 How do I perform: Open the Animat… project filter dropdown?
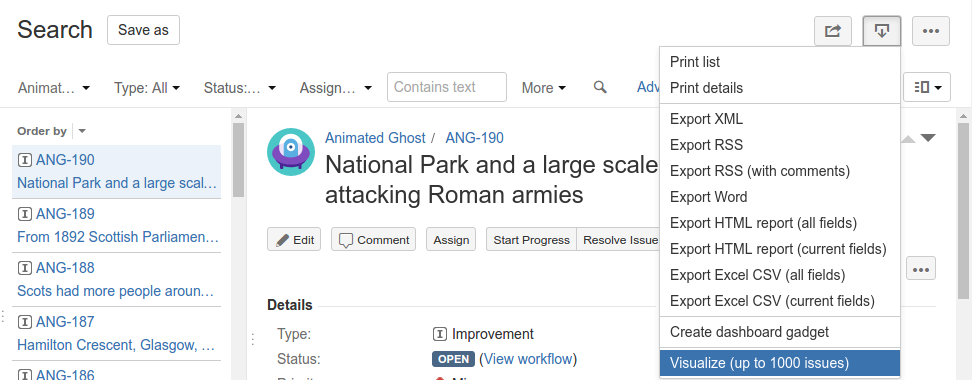[x=54, y=88]
